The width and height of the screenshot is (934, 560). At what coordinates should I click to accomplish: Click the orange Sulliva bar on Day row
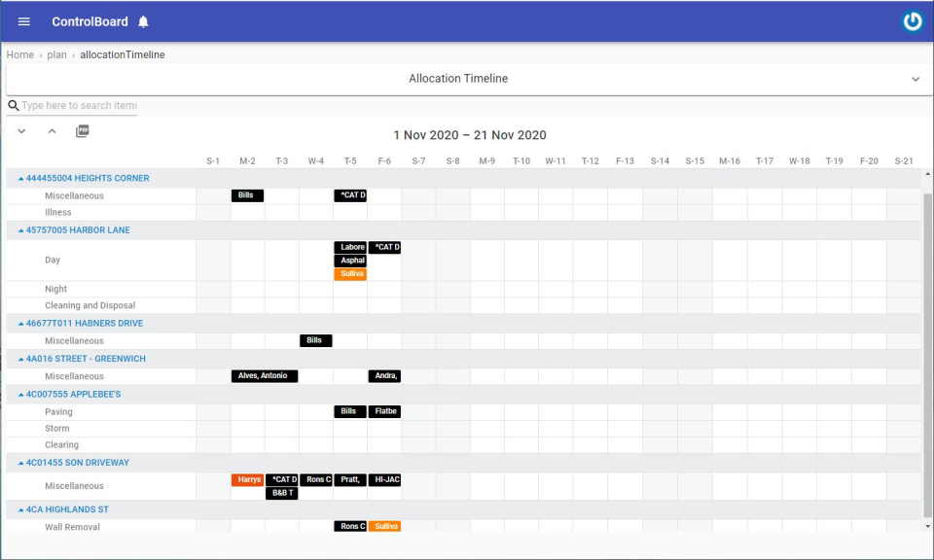(x=350, y=273)
